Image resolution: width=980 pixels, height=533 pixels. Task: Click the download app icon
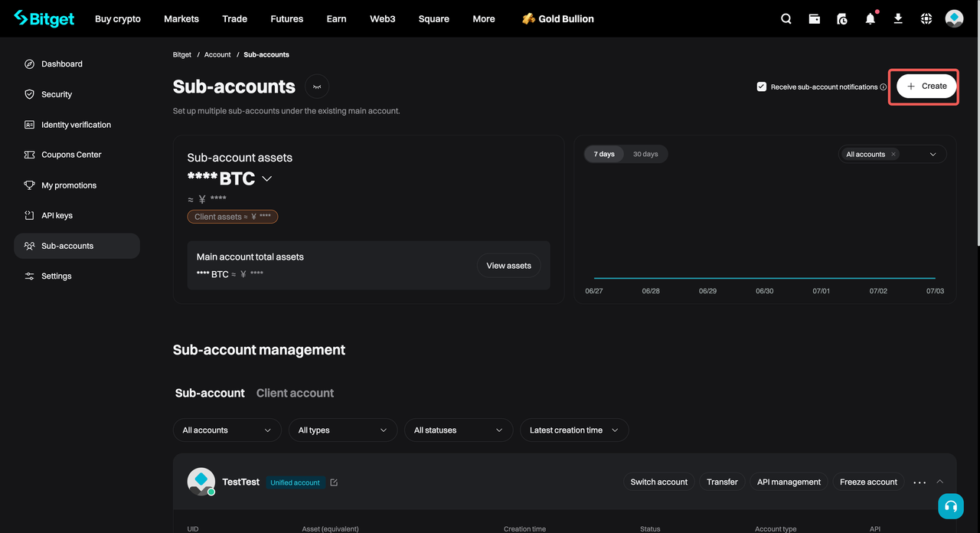pyautogui.click(x=898, y=18)
